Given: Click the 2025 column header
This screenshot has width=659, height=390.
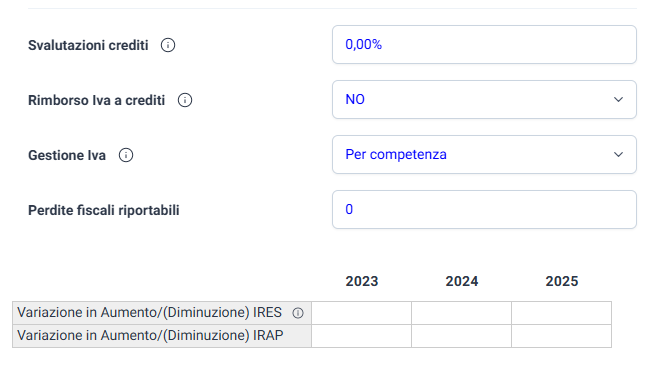Looking at the screenshot, I should [x=562, y=281].
